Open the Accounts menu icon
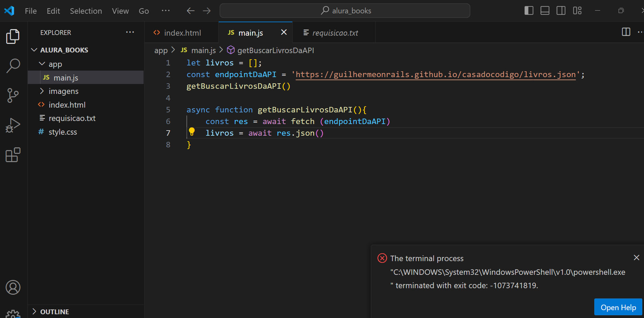Image resolution: width=644 pixels, height=318 pixels. pos(13,287)
